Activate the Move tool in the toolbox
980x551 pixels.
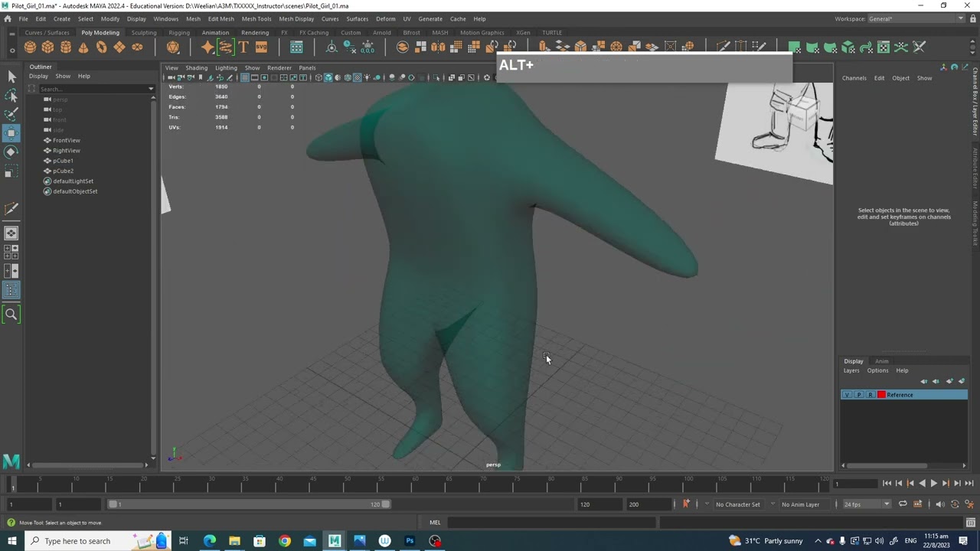pyautogui.click(x=11, y=133)
